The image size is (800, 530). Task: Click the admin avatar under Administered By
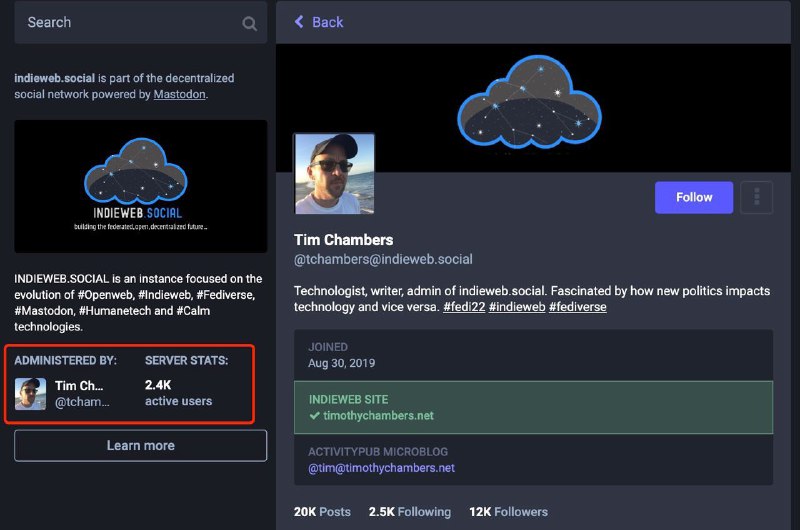click(x=30, y=393)
